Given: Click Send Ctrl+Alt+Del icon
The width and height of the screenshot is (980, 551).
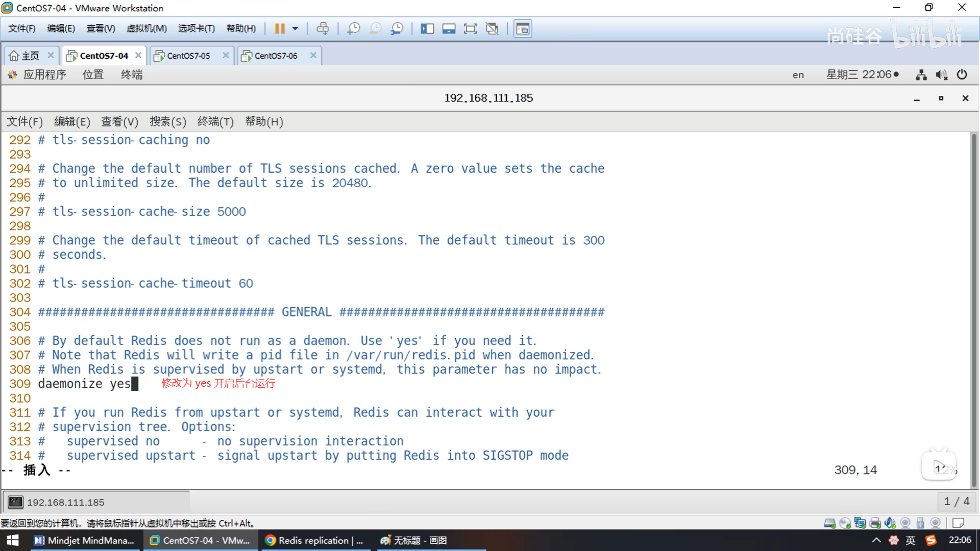Looking at the screenshot, I should click(x=323, y=29).
